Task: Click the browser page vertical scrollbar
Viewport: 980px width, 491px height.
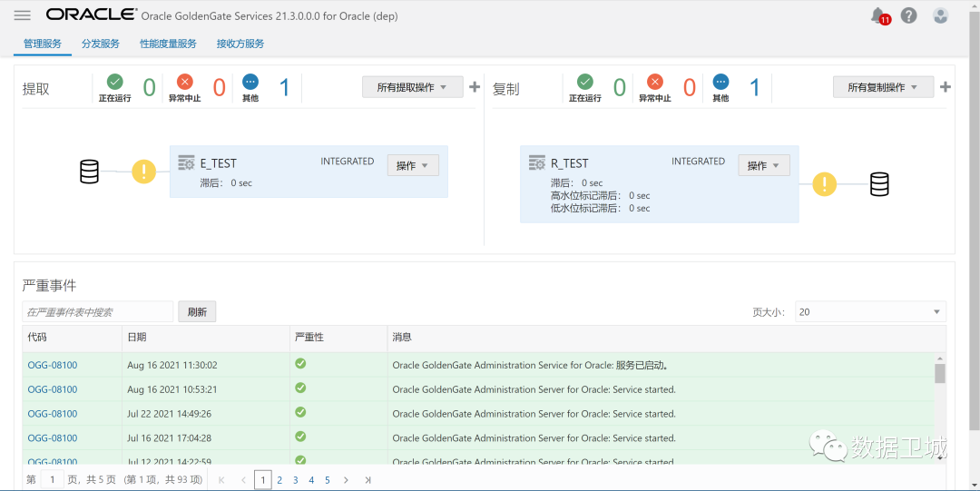Action: point(975,219)
